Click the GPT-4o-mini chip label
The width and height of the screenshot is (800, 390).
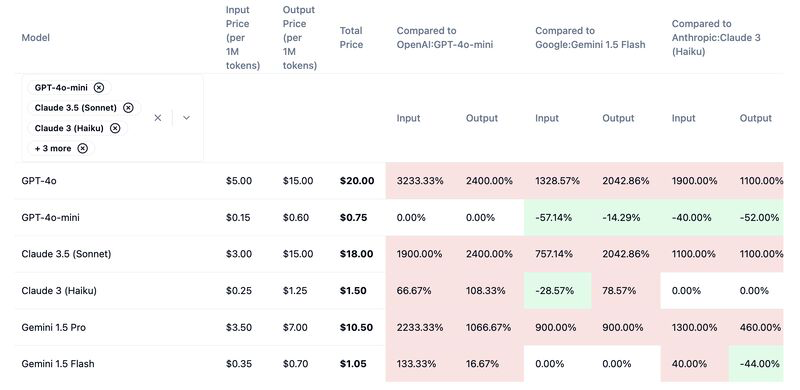(x=61, y=88)
